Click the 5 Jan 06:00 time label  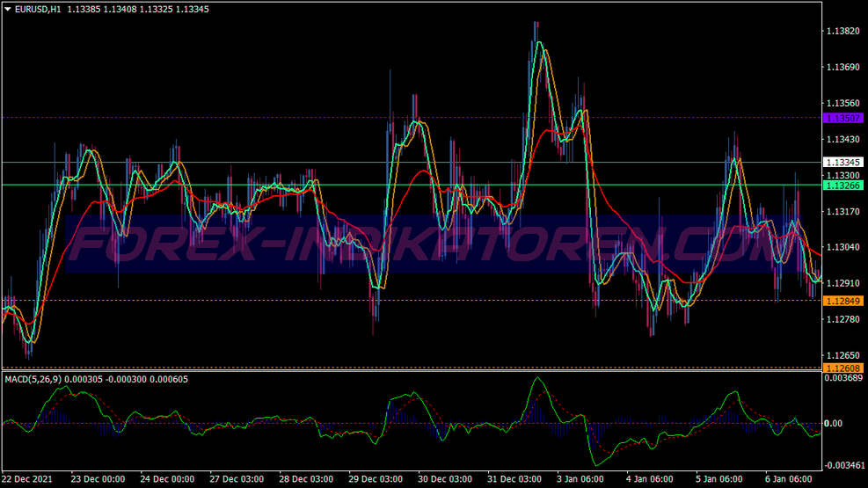[719, 479]
